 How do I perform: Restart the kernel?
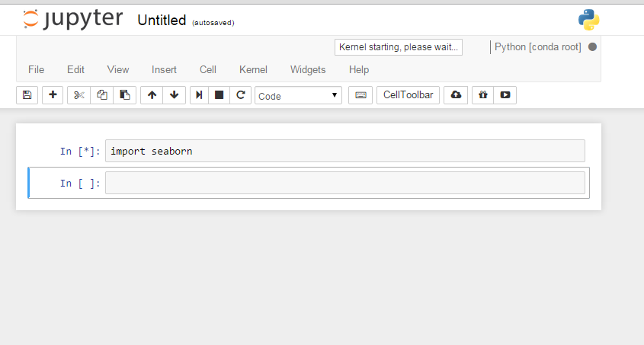[241, 95]
